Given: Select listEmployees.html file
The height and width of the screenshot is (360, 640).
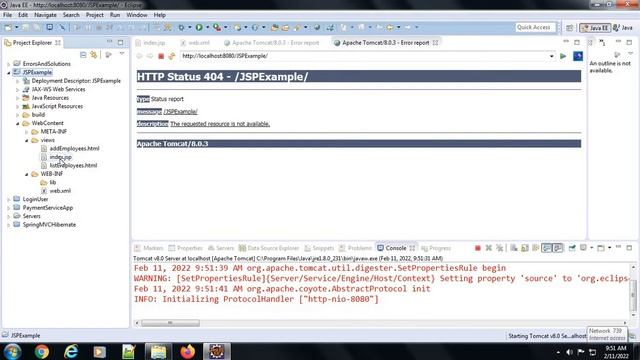Looking at the screenshot, I should point(73,165).
